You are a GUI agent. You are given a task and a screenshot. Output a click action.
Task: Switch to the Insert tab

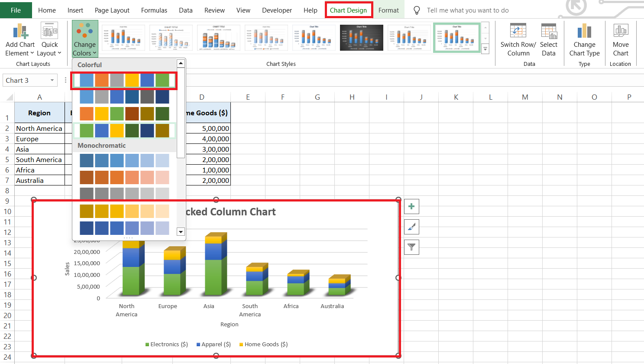click(x=75, y=10)
